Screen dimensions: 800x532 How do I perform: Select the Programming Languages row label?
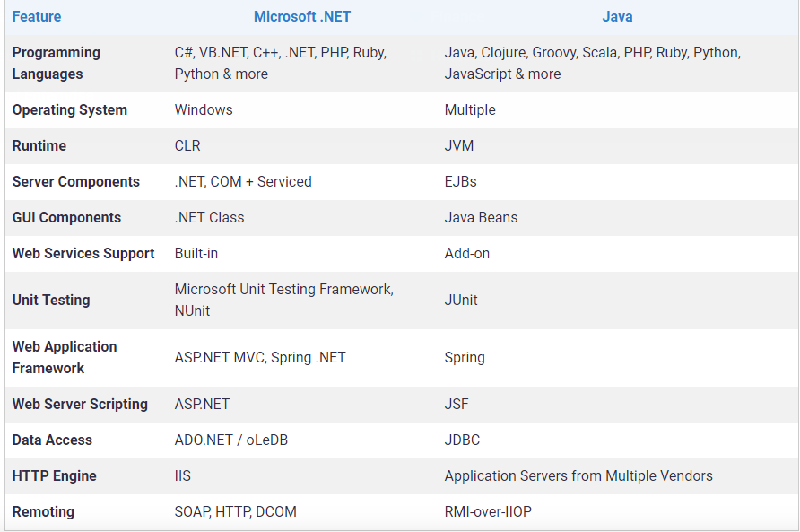point(56,63)
